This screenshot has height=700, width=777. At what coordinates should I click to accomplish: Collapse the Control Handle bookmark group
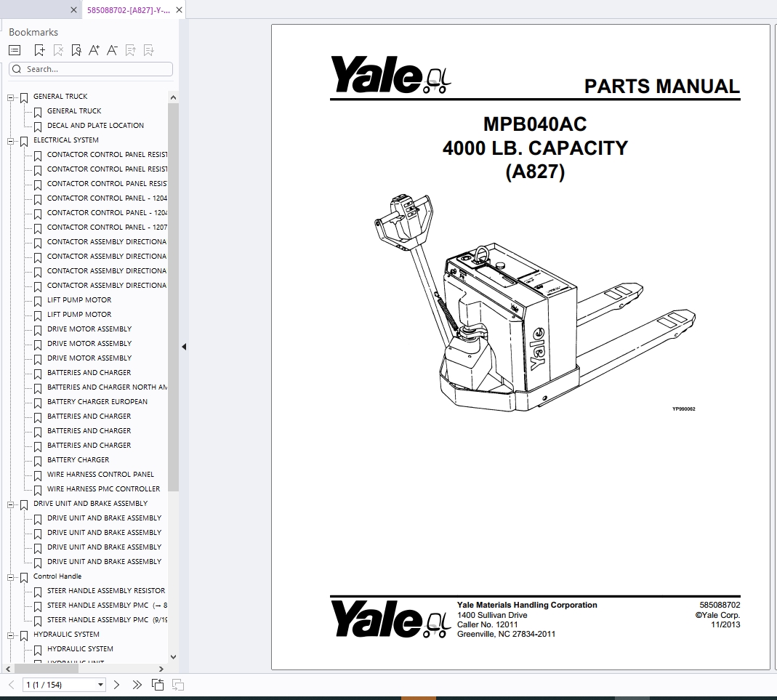click(x=10, y=578)
